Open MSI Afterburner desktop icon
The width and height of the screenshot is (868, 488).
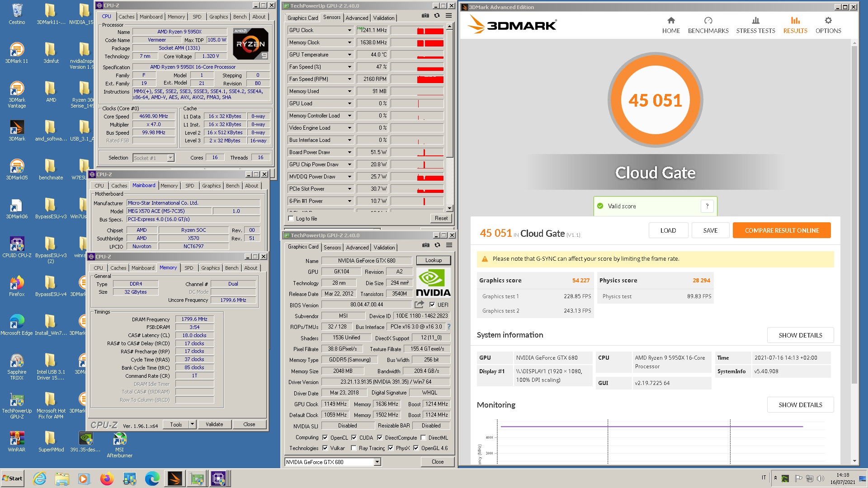[x=119, y=446]
